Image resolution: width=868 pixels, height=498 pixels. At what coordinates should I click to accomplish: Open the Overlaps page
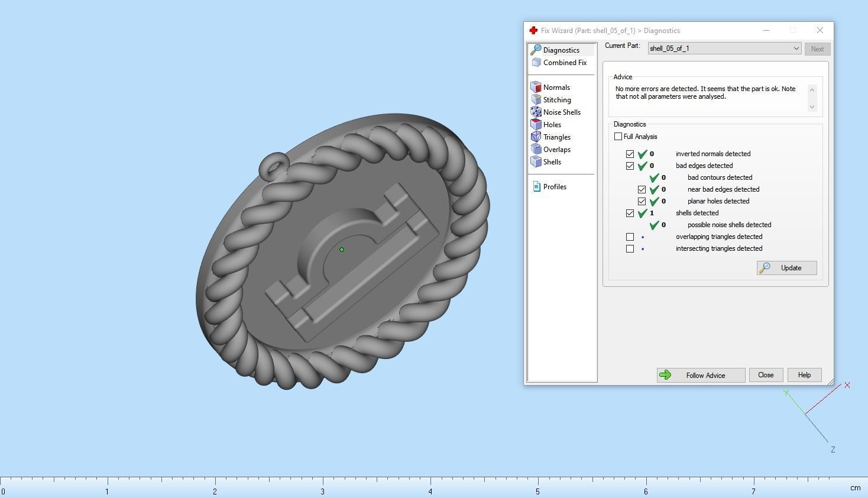click(557, 150)
